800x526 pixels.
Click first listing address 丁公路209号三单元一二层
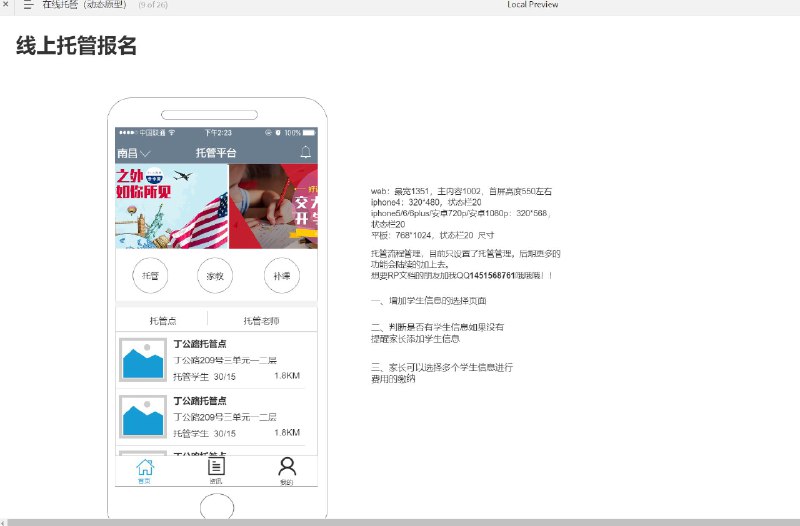[x=225, y=360]
